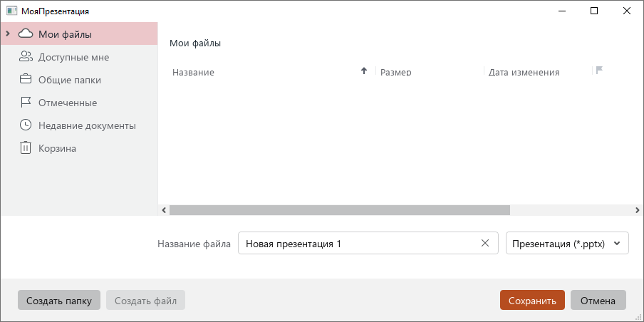Image resolution: width=644 pixels, height=322 pixels.
Task: Click the Отмена button
Action: coord(598,300)
